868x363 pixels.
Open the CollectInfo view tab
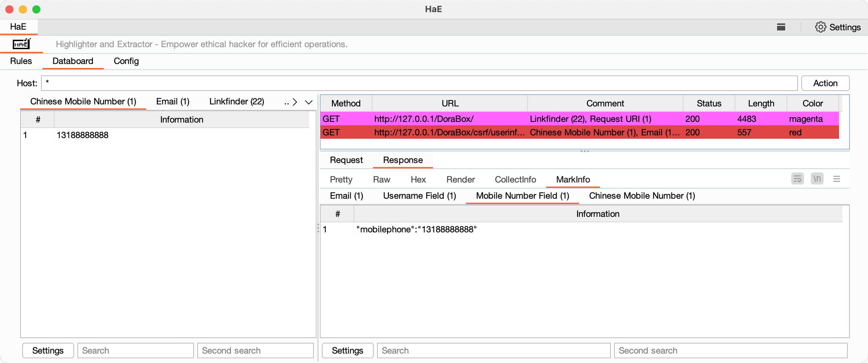515,179
